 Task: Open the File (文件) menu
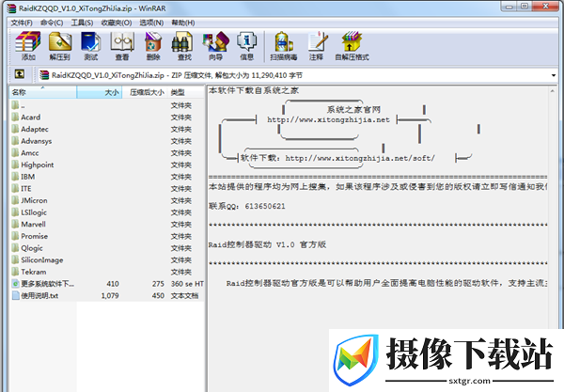point(22,23)
